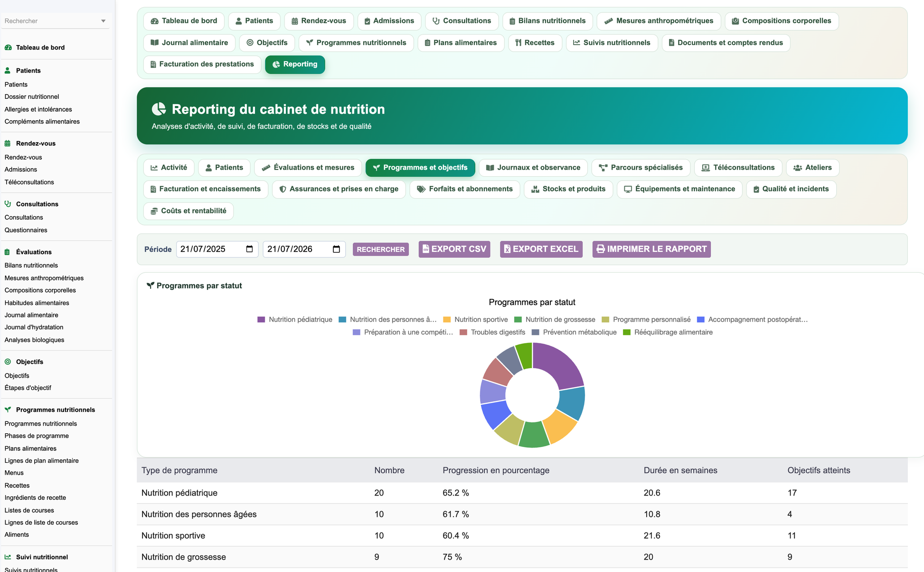The image size is (924, 572).
Task: Click the 65.2 % progression cell
Action: (456, 493)
